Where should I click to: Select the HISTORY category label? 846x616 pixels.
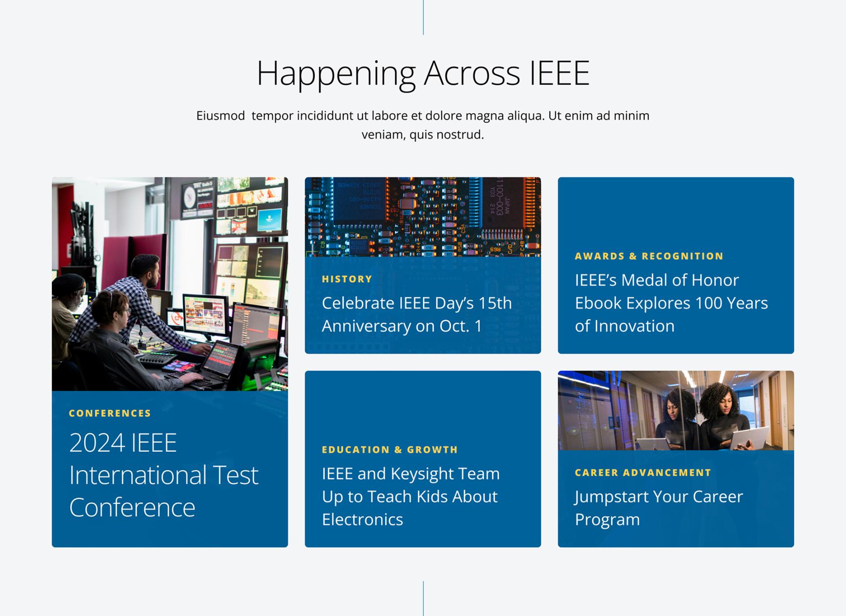tap(347, 279)
